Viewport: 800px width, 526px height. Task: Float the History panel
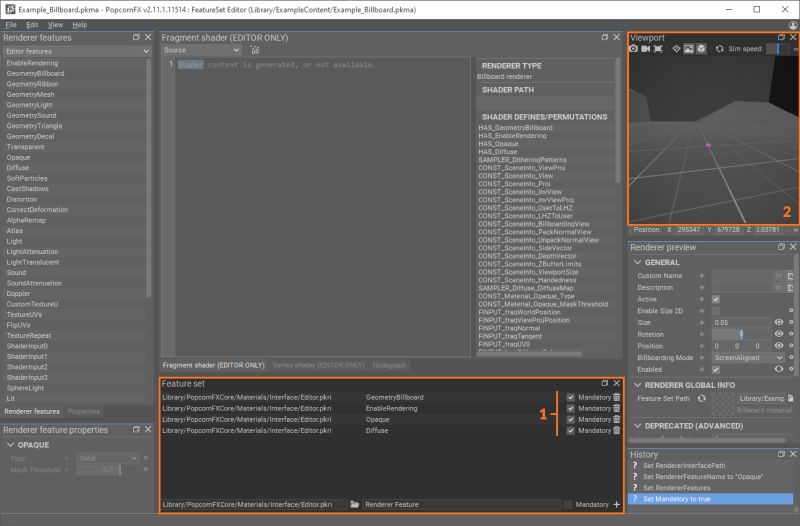[781, 454]
